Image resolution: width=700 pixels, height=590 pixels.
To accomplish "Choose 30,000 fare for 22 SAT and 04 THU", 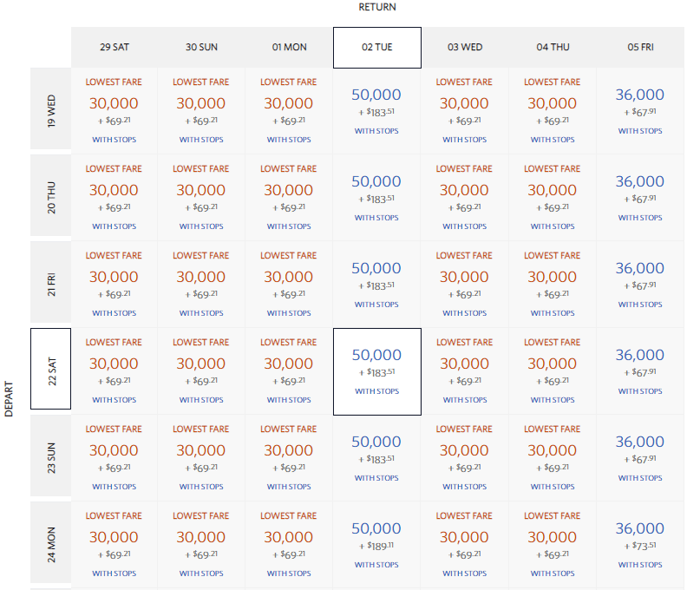I will (553, 371).
